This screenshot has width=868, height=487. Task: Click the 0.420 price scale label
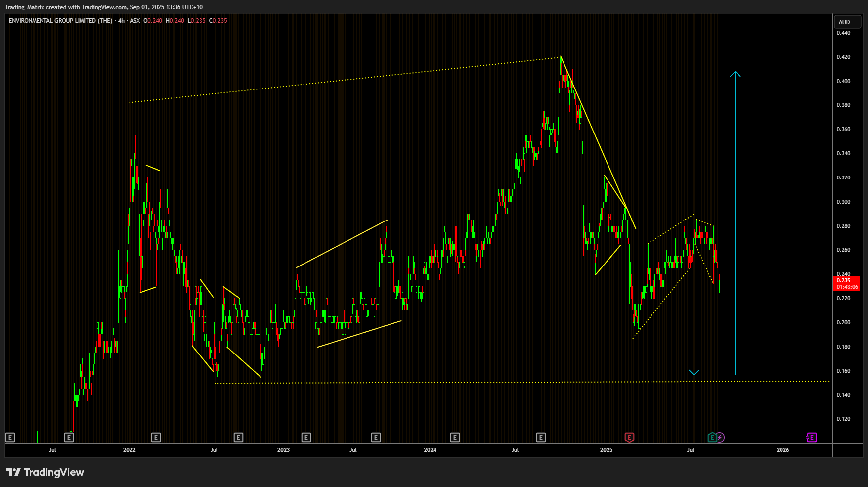(843, 57)
